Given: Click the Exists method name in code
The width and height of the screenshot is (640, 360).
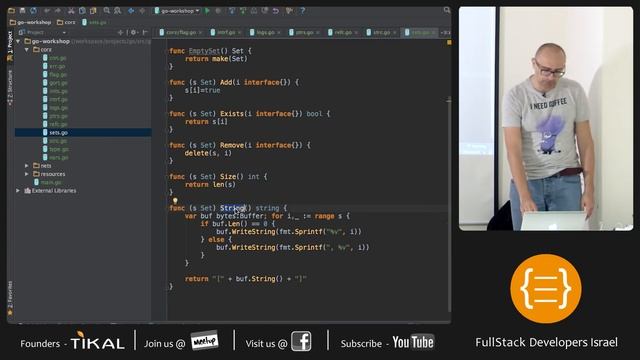Looking at the screenshot, I should [231, 114].
